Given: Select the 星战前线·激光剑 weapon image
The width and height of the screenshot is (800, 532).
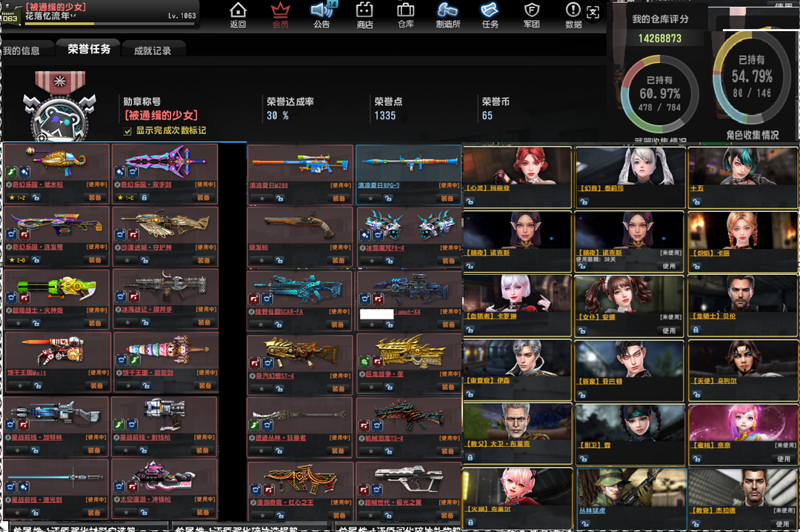Looking at the screenshot, I should [x=56, y=477].
